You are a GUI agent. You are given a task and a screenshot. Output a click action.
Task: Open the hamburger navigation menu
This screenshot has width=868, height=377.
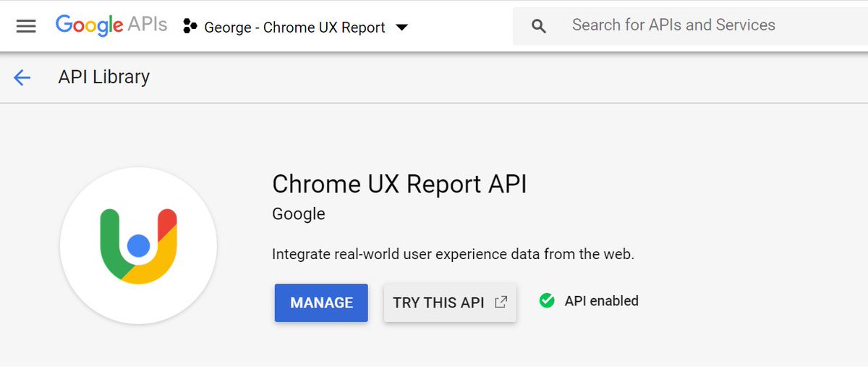(x=26, y=27)
